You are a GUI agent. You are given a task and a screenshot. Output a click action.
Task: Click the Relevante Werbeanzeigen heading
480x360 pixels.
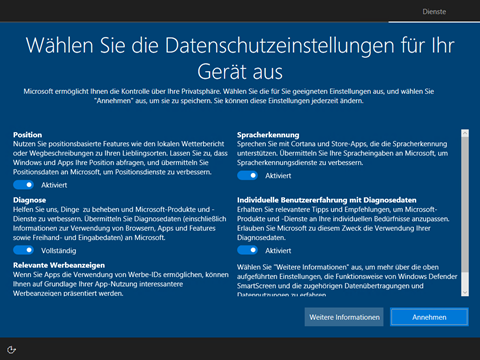(x=59, y=265)
